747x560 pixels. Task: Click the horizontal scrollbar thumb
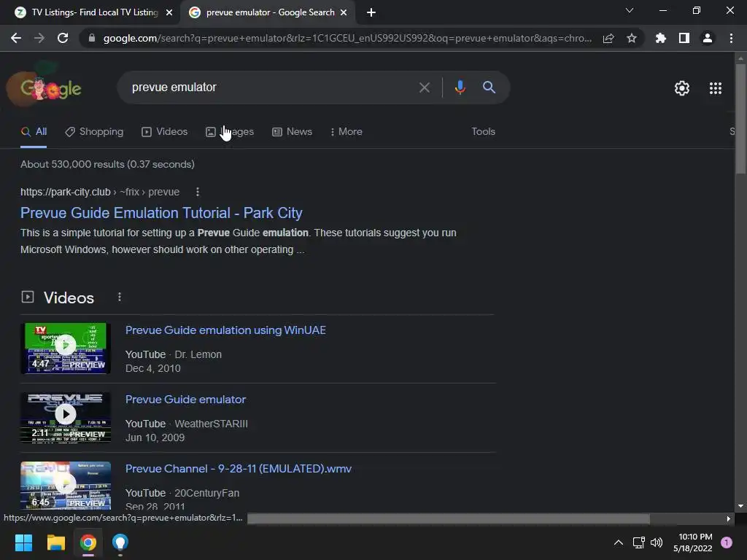[449, 518]
